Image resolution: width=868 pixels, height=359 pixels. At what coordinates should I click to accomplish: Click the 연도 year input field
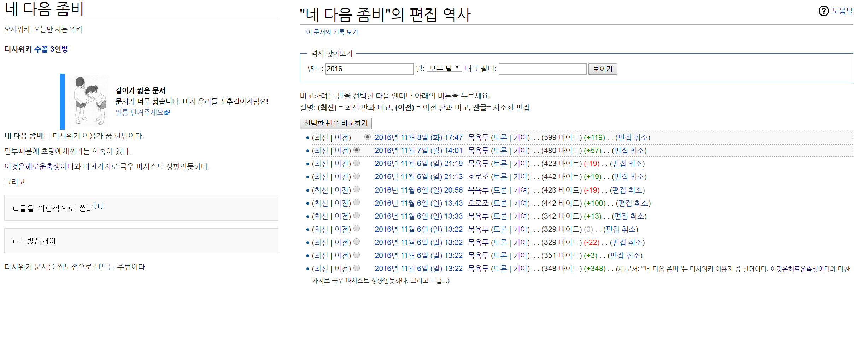click(x=369, y=69)
